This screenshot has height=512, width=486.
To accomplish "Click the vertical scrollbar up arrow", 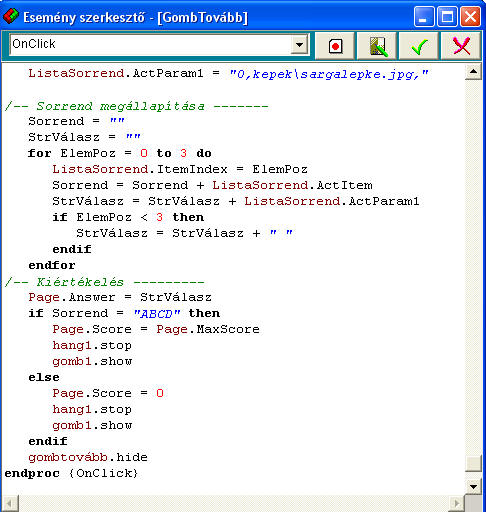I will (473, 72).
